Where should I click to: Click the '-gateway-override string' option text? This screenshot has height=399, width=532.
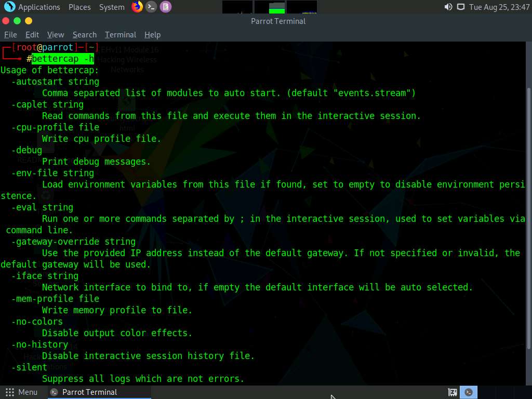(x=73, y=242)
